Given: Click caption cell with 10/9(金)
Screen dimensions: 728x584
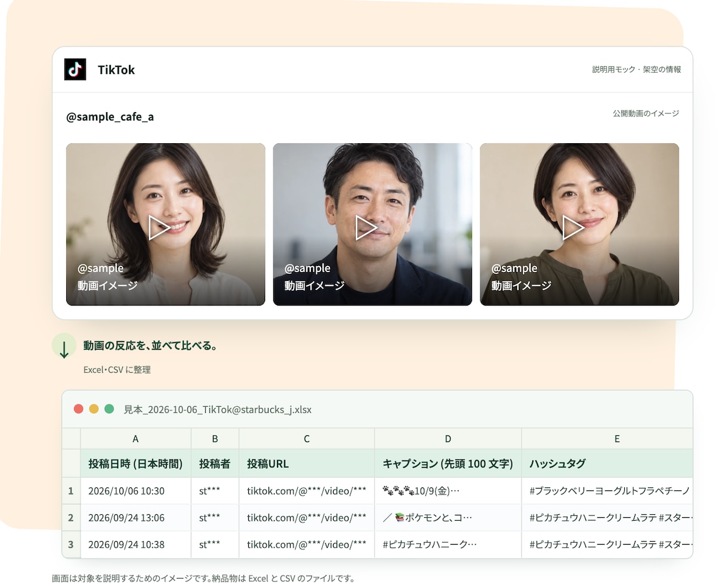Looking at the screenshot, I should [448, 491].
